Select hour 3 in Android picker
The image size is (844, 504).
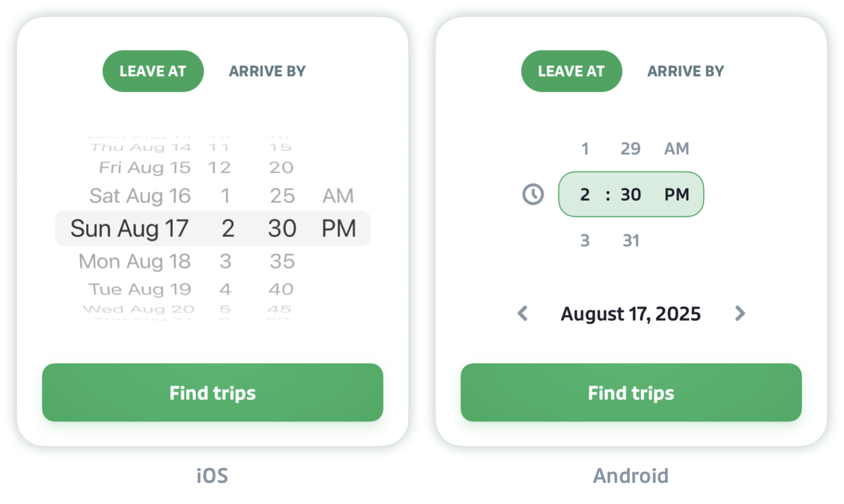(x=585, y=240)
